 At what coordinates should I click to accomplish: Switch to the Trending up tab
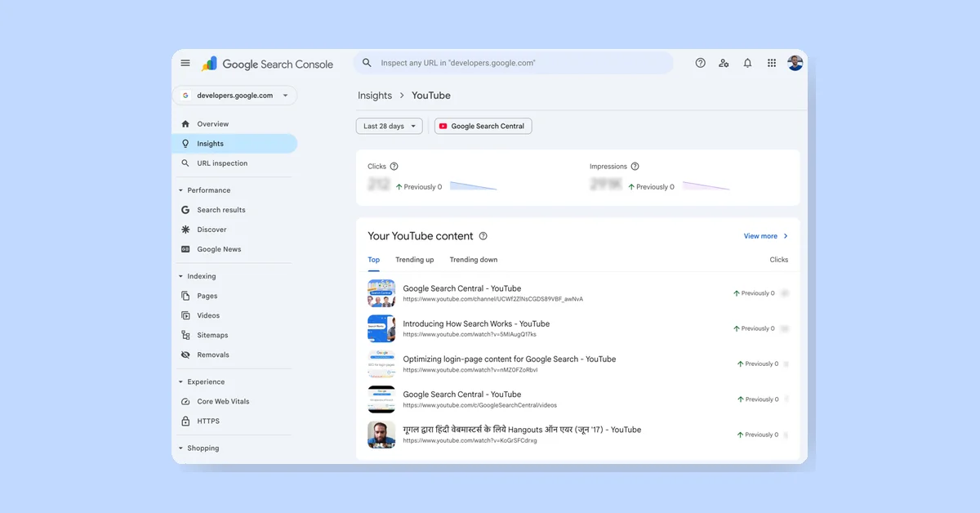[x=414, y=259]
